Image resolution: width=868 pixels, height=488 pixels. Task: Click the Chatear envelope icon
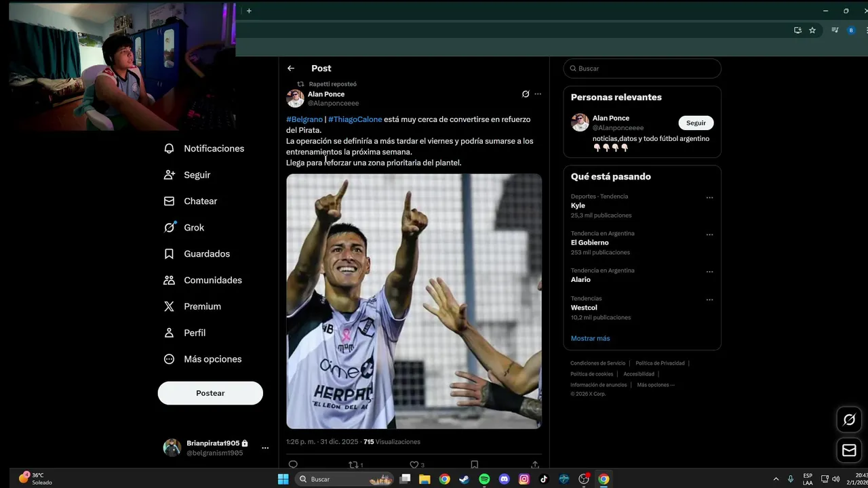[170, 201]
